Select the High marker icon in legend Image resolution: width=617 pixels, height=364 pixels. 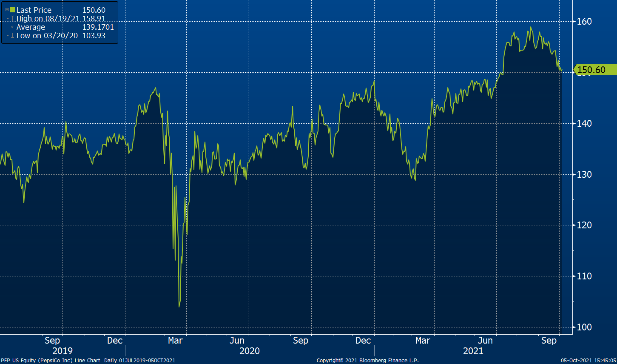tap(12, 19)
